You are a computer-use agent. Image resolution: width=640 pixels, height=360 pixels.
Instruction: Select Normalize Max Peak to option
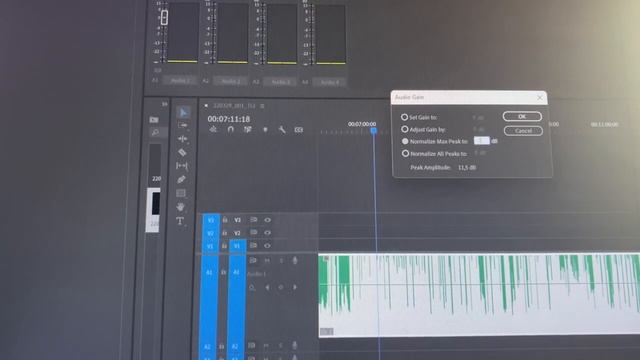pyautogui.click(x=405, y=141)
